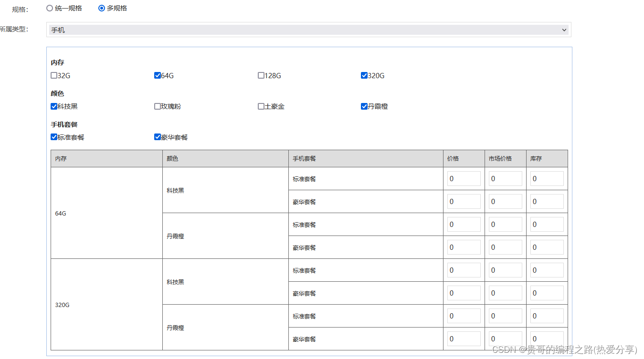Viewport: 644px width, 359px height.
Task: Check the 32G memory checkbox
Action: coord(54,75)
